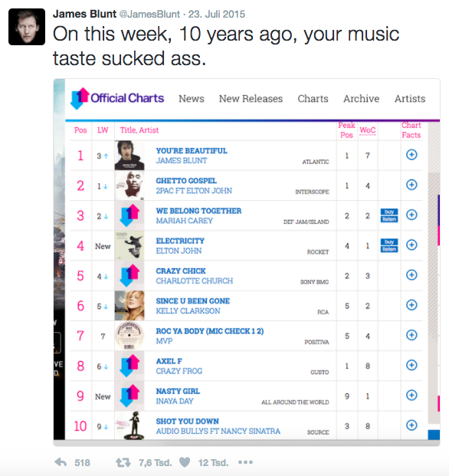
Task: Open the Archive navigation tab
Action: 362,99
